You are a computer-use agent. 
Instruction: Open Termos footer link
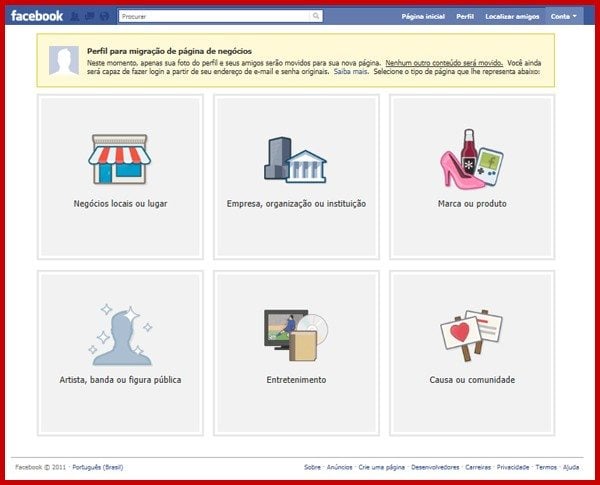click(546, 467)
